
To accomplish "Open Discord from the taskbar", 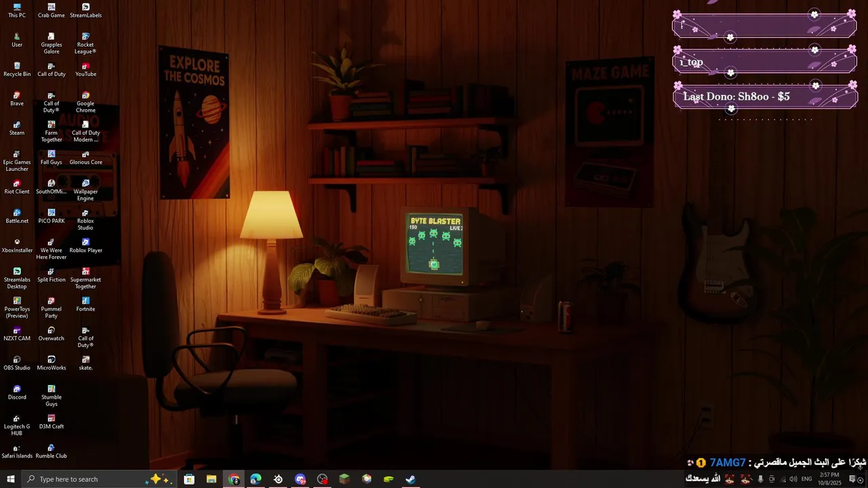I will tap(300, 479).
